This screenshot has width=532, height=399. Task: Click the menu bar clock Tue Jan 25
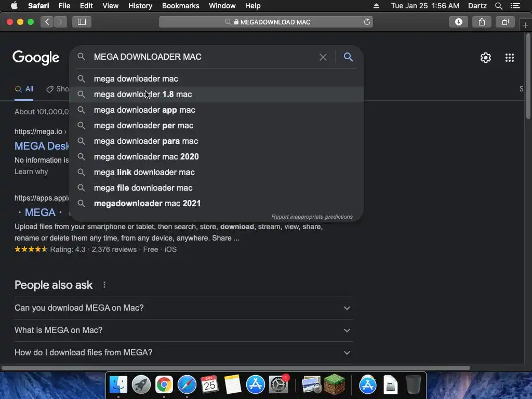425,6
